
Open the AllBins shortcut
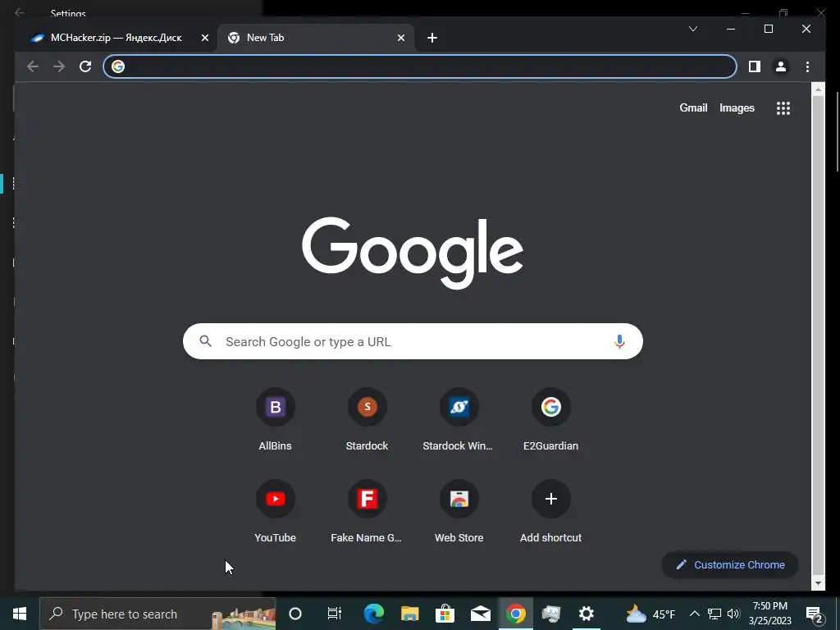276,421
